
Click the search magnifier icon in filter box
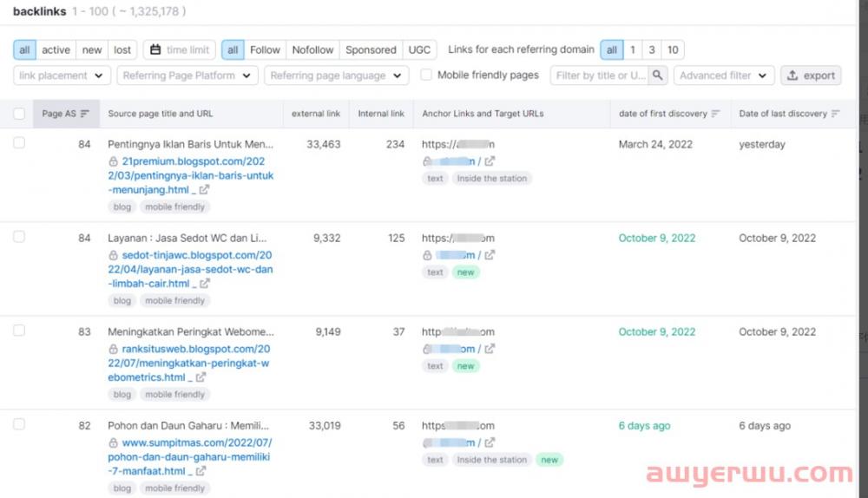658,75
